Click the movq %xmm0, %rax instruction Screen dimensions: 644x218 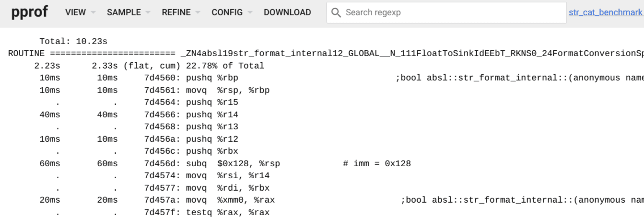pyautogui.click(x=230, y=200)
